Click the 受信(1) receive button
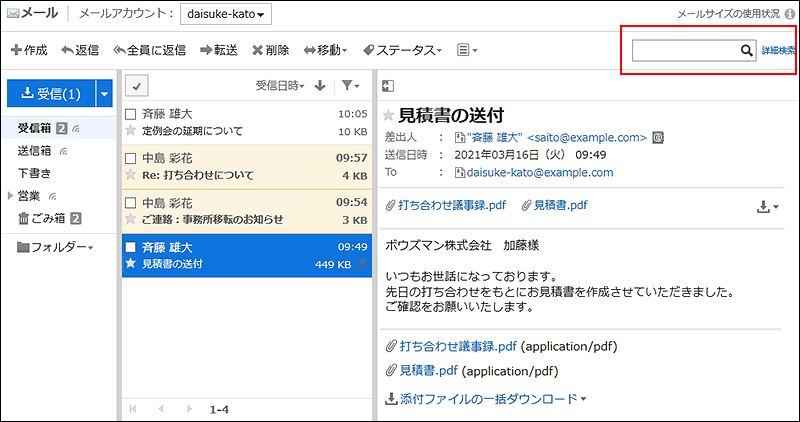 coord(50,95)
